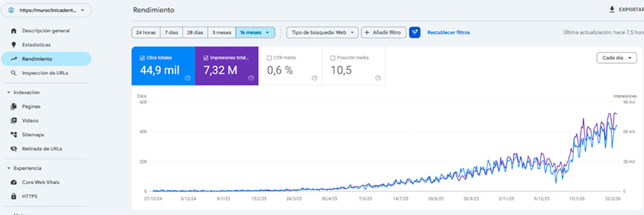Click help icon on Posición media card
The image size is (644, 215).
[378, 78]
